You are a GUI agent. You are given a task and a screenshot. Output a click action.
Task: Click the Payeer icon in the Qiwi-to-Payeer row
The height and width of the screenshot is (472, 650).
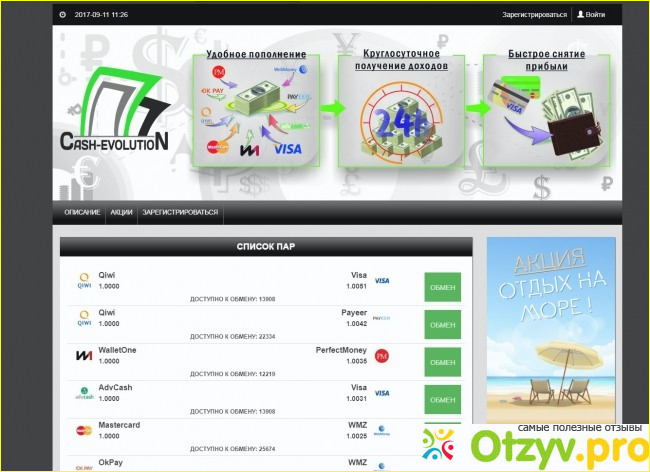381,318
